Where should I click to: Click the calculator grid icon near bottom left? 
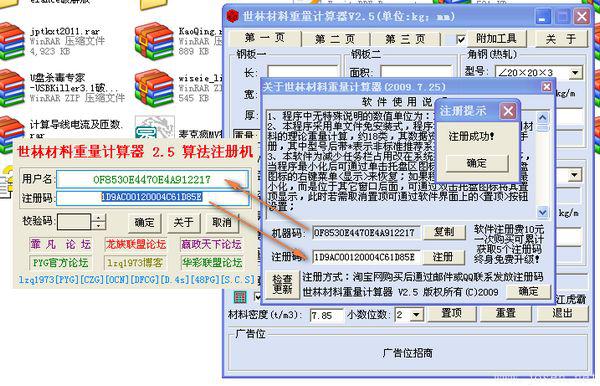tap(240, 297)
